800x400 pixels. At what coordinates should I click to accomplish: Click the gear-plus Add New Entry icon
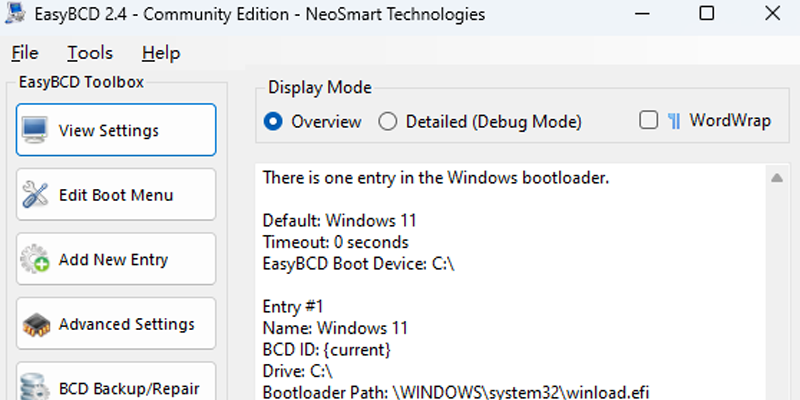click(35, 259)
